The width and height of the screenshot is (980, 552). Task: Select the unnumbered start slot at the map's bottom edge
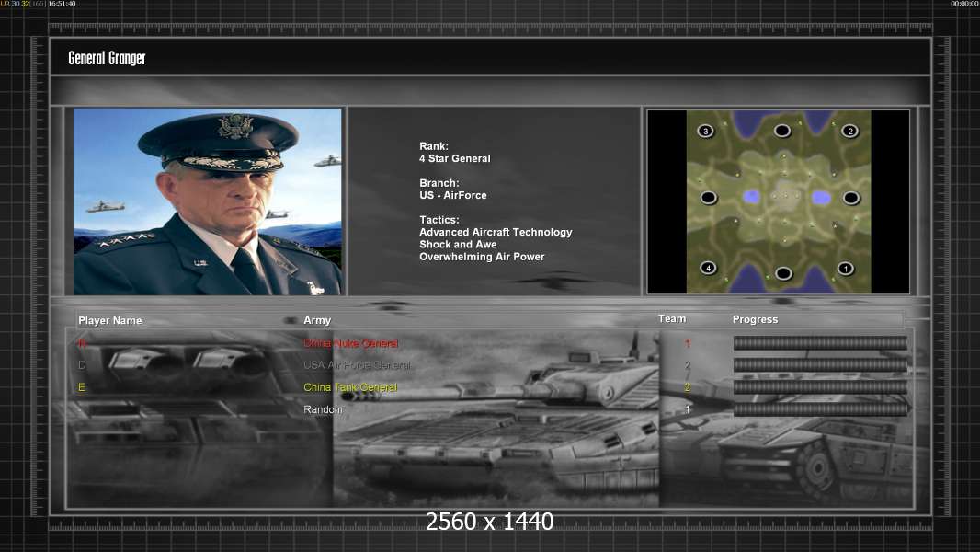point(783,273)
